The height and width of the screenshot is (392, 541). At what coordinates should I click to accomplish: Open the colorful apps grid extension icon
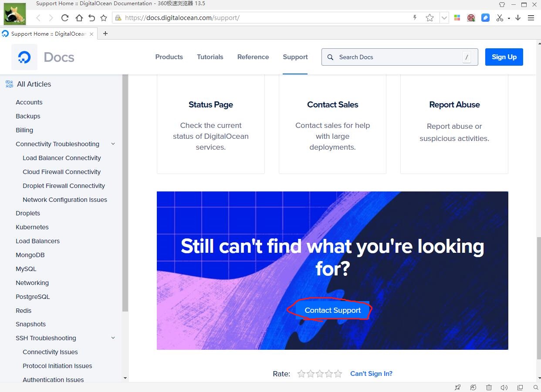(x=457, y=18)
